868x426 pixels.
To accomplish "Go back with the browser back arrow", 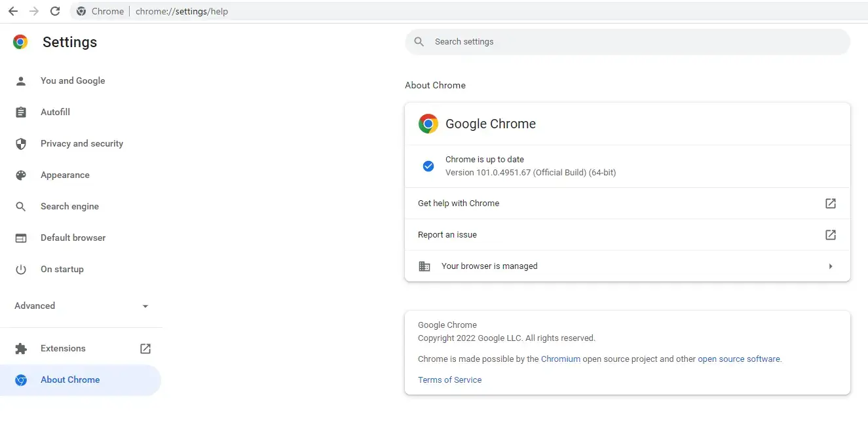I will tap(13, 11).
